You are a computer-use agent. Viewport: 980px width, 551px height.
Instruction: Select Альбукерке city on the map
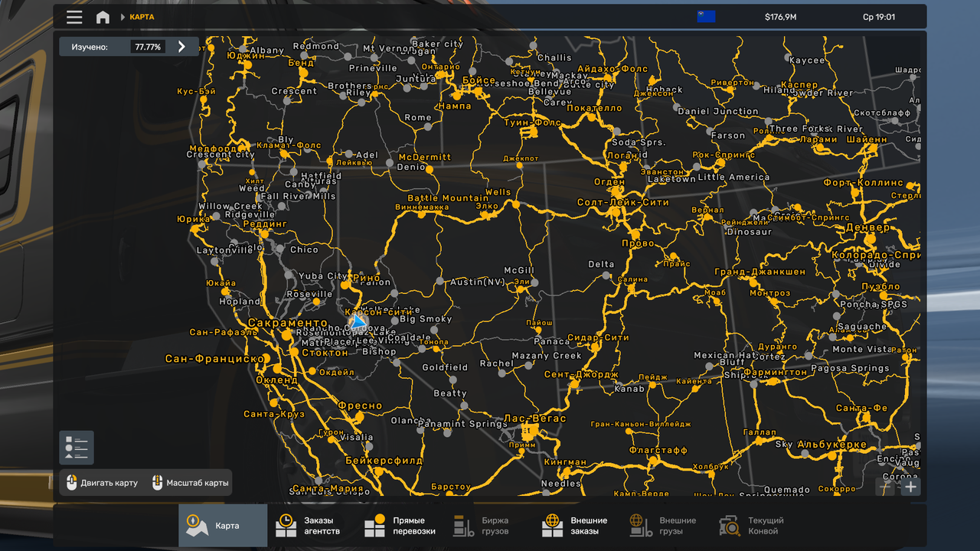click(831, 444)
